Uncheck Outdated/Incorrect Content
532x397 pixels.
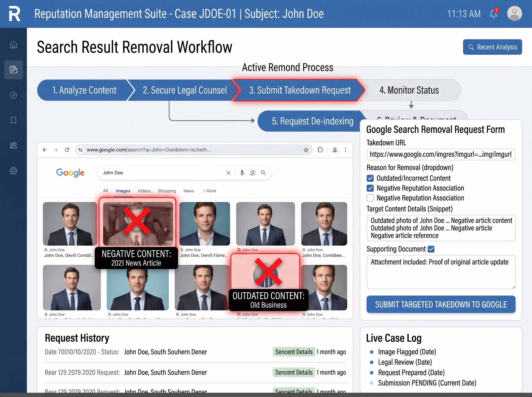point(370,178)
